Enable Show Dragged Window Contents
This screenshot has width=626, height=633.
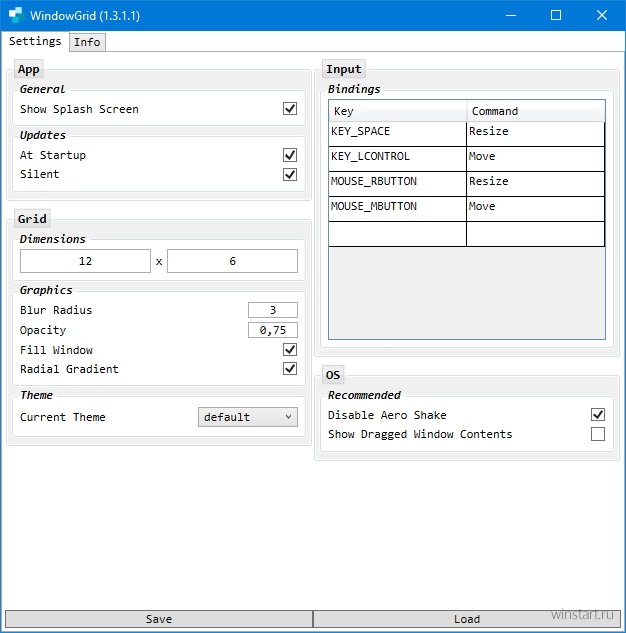pos(598,434)
